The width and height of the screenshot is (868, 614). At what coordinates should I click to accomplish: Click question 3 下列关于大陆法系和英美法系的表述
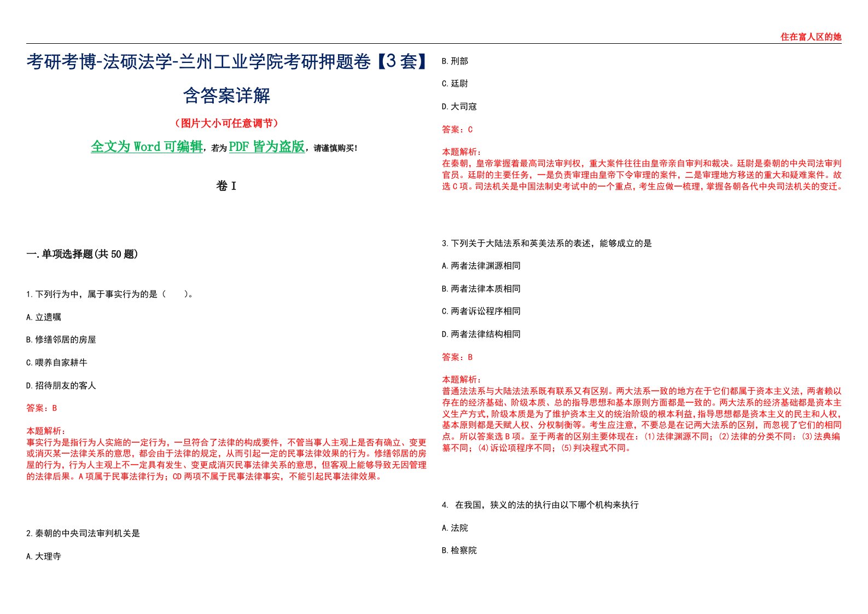coord(547,244)
